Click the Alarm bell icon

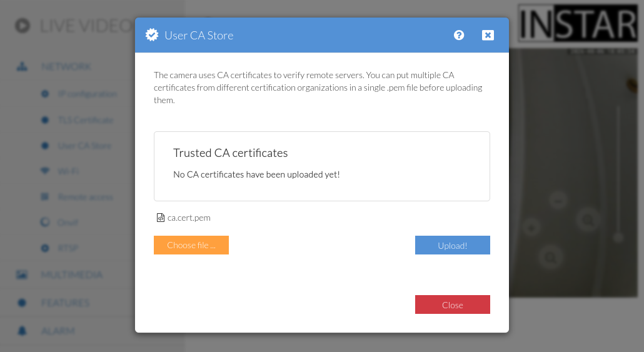pos(22,331)
